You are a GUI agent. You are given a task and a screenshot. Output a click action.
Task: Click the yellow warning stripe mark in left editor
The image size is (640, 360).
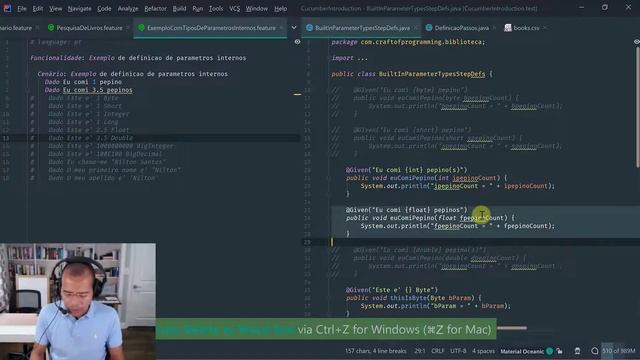pyautogui.click(x=298, y=94)
